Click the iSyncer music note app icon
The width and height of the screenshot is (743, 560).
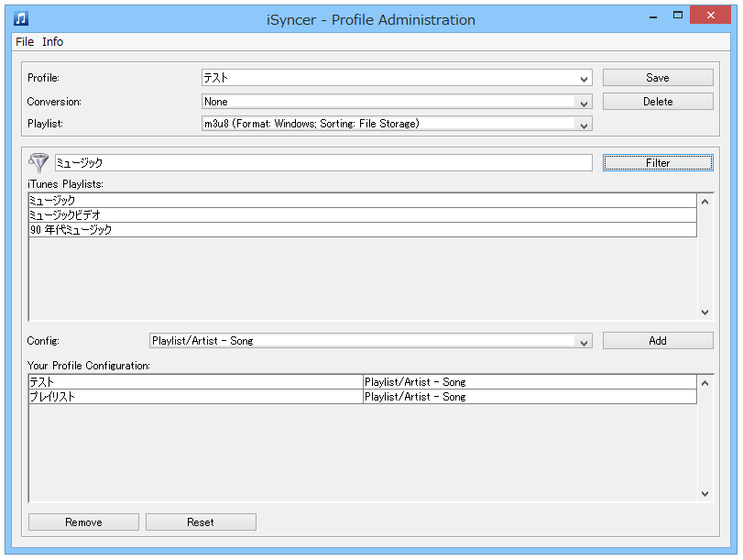(x=21, y=18)
